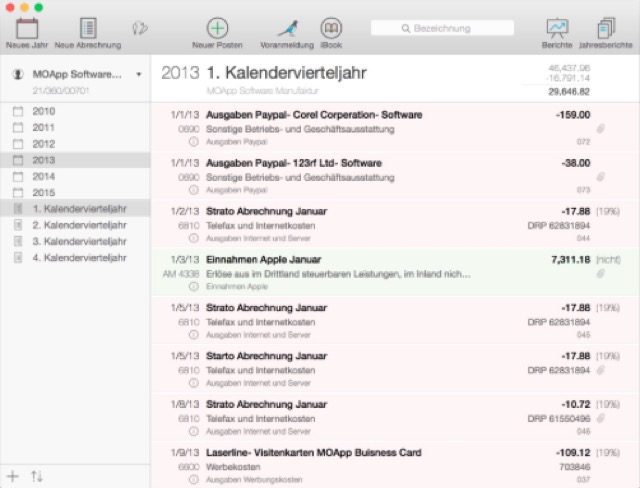Open 4. Kalendervierteljahr in sidebar

click(x=79, y=257)
